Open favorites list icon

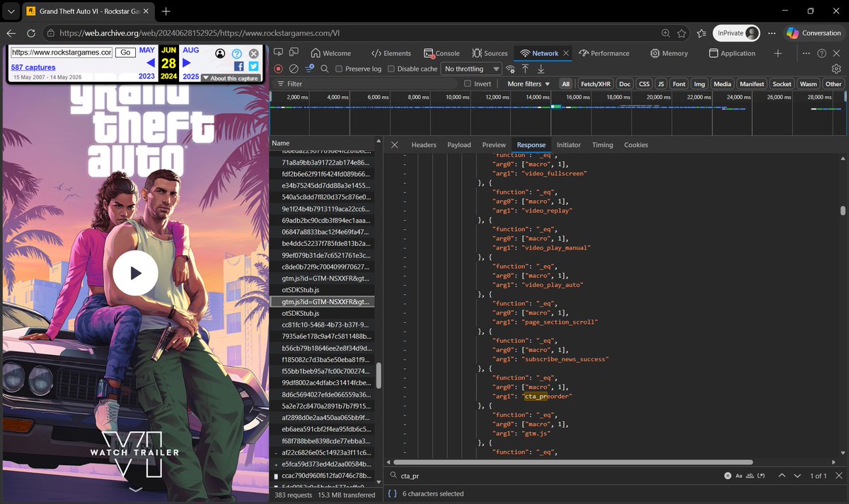701,33
